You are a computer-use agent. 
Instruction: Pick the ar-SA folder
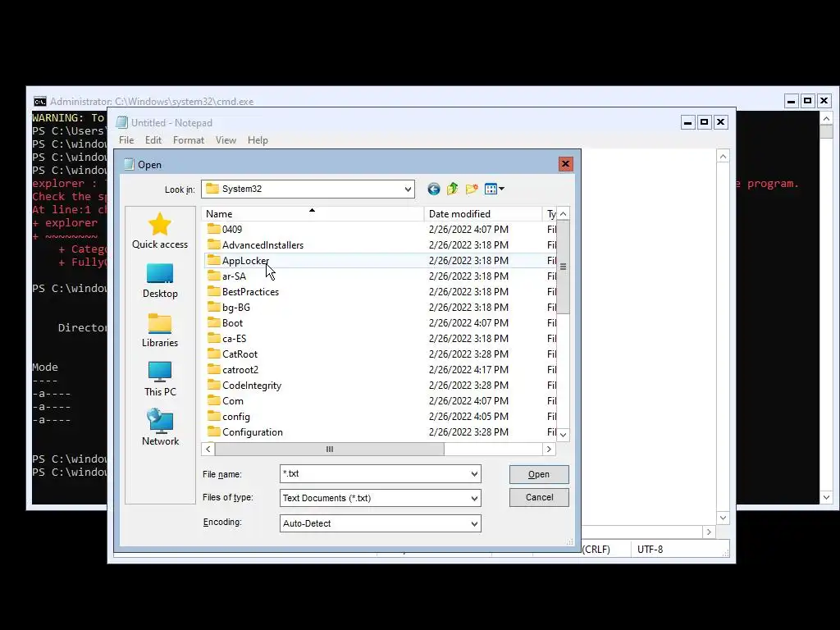coord(234,276)
